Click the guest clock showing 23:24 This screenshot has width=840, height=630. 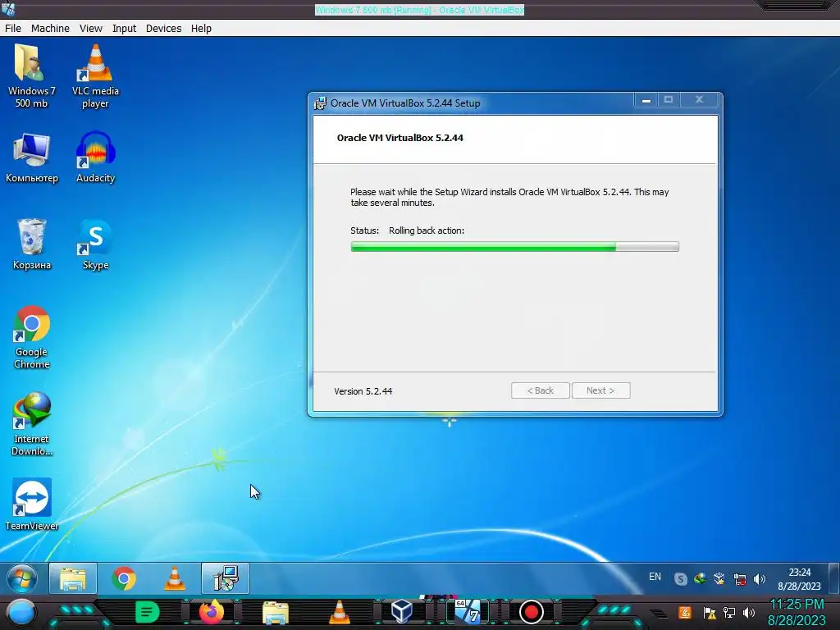799,579
